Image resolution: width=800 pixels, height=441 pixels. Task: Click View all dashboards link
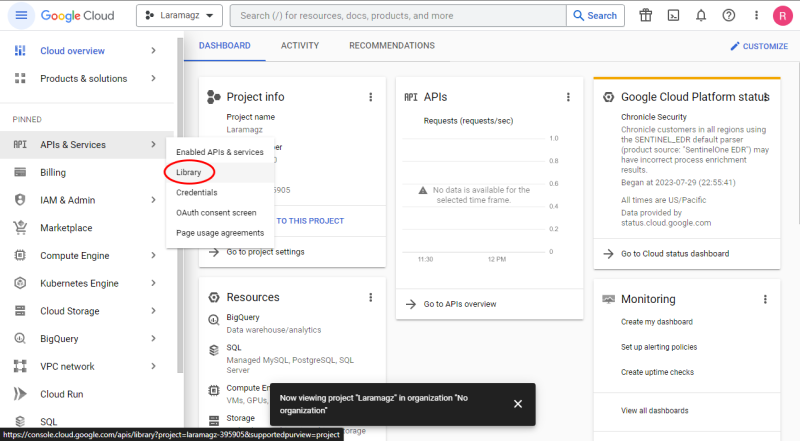[655, 410]
